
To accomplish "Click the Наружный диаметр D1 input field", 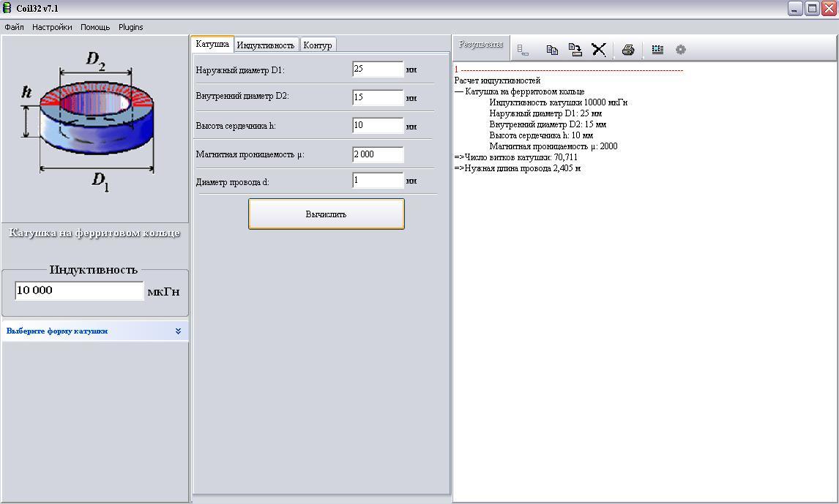I will point(378,69).
